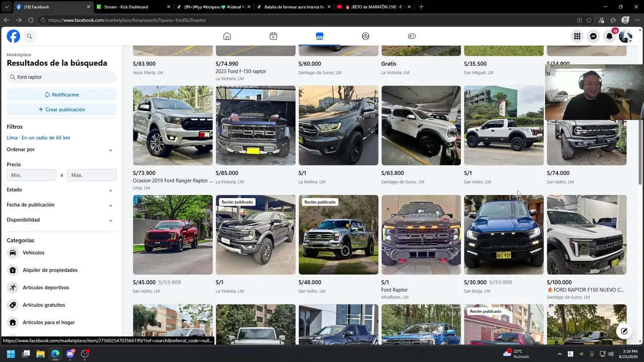Expand the Ordenar por filter
The height and width of the screenshot is (362, 644).
click(61, 149)
